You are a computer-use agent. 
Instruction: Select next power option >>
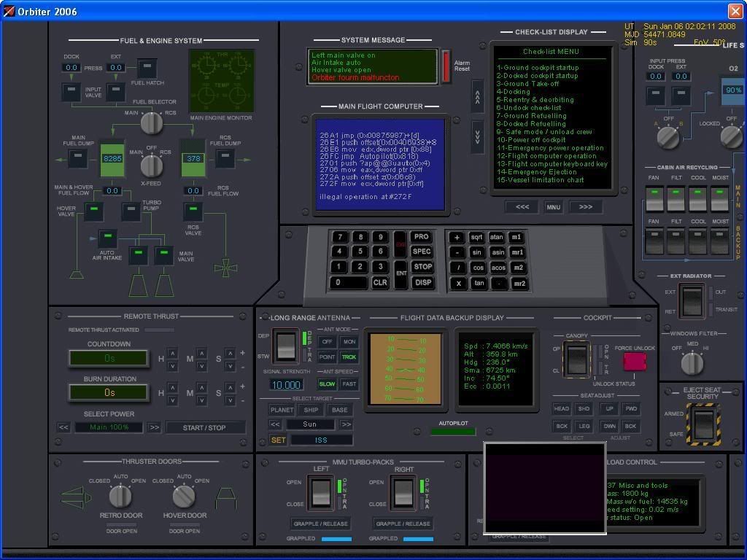(154, 427)
